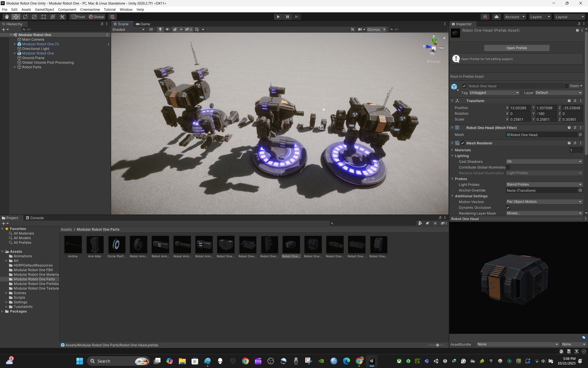Screen dimensions: 588x368
Task: Enable Contribute Global Illumination checkbox
Action: coord(508,167)
